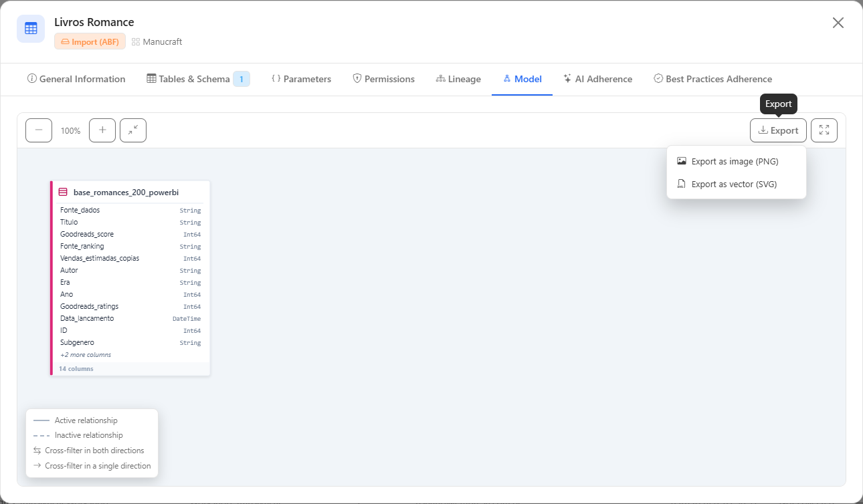Zoom in with the plus button
Image resolution: width=863 pixels, height=504 pixels.
(102, 130)
